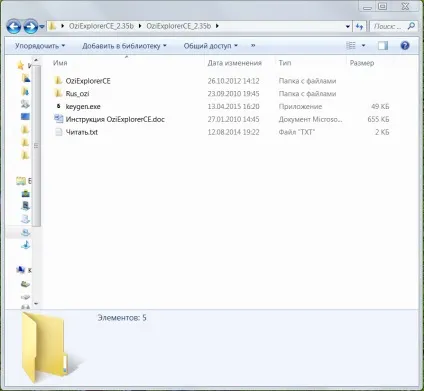This screenshot has width=424, height=391.
Task: Click navigation pane scrollbar down arrow
Action: pyautogui.click(x=36, y=304)
